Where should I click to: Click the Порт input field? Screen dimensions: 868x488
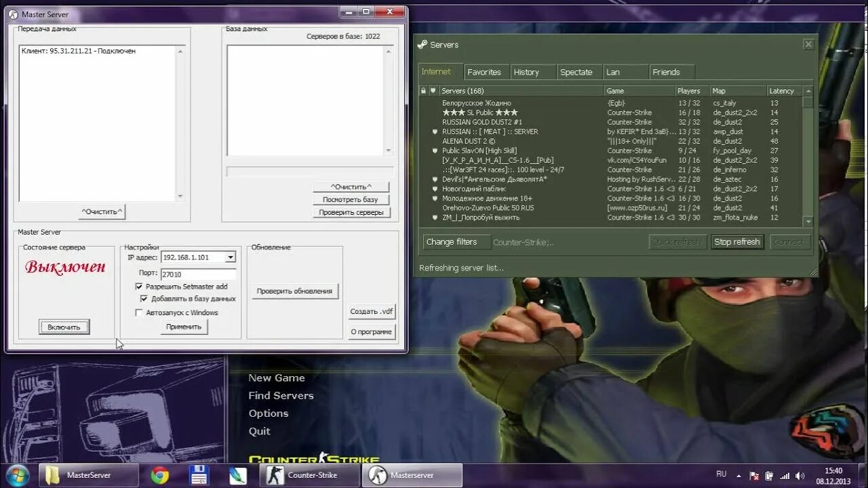[198, 274]
